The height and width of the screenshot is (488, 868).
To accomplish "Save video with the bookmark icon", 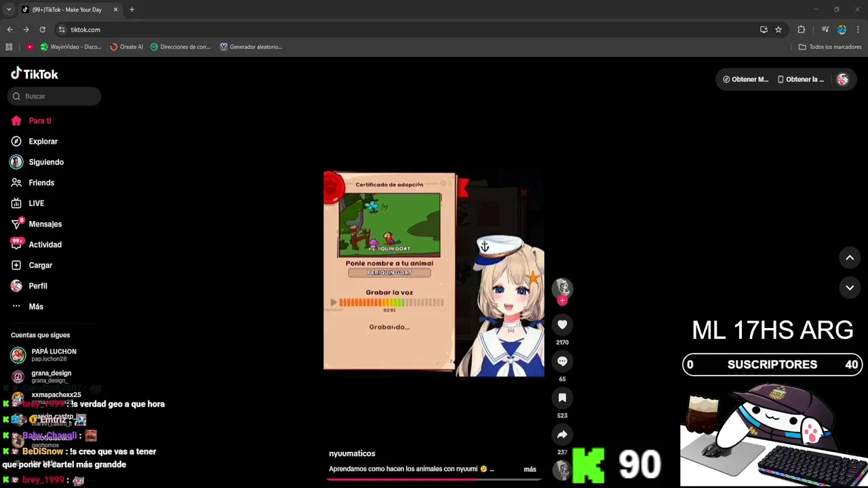I will tap(562, 398).
